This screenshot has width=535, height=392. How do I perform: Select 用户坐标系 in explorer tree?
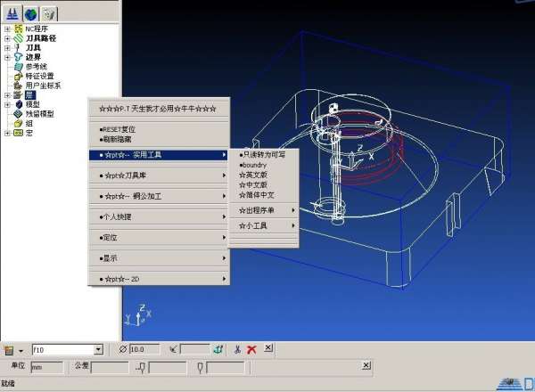click(x=43, y=86)
